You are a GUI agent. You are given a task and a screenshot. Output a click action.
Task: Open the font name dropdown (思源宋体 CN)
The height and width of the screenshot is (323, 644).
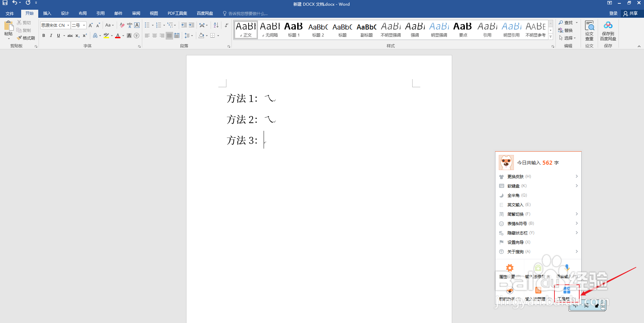click(68, 25)
